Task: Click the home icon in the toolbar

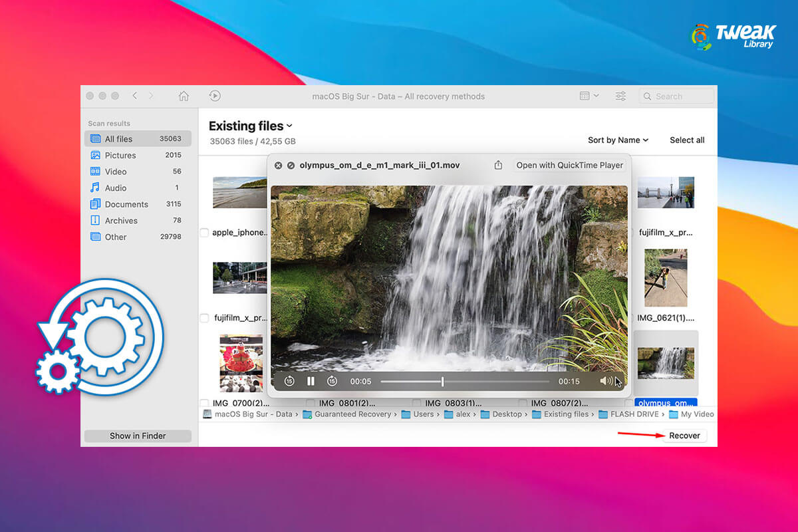Action: pyautogui.click(x=184, y=96)
